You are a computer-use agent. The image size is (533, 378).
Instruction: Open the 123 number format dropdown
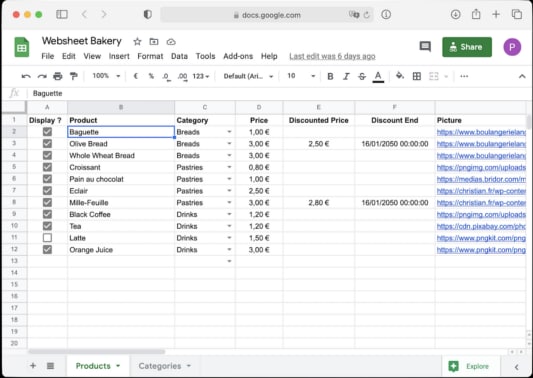201,76
